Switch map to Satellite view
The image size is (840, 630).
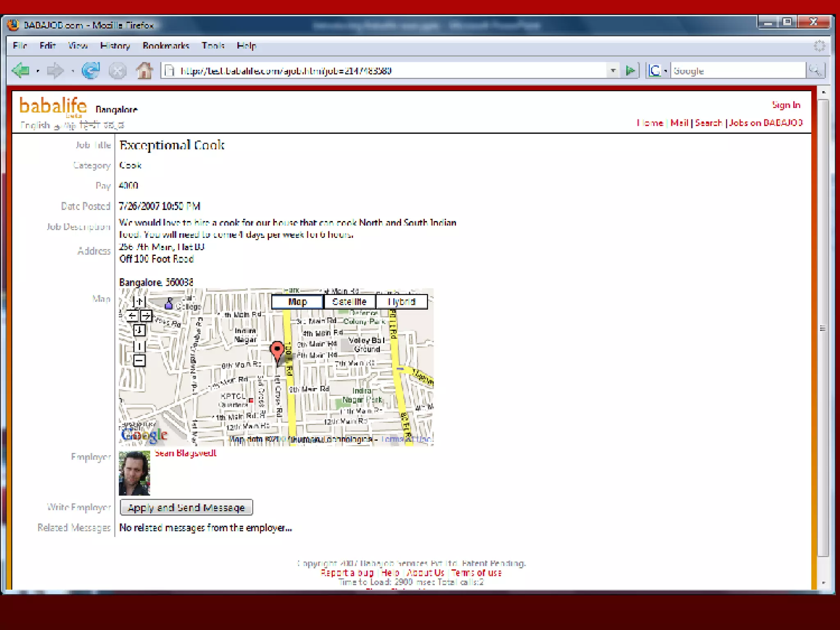click(x=349, y=302)
